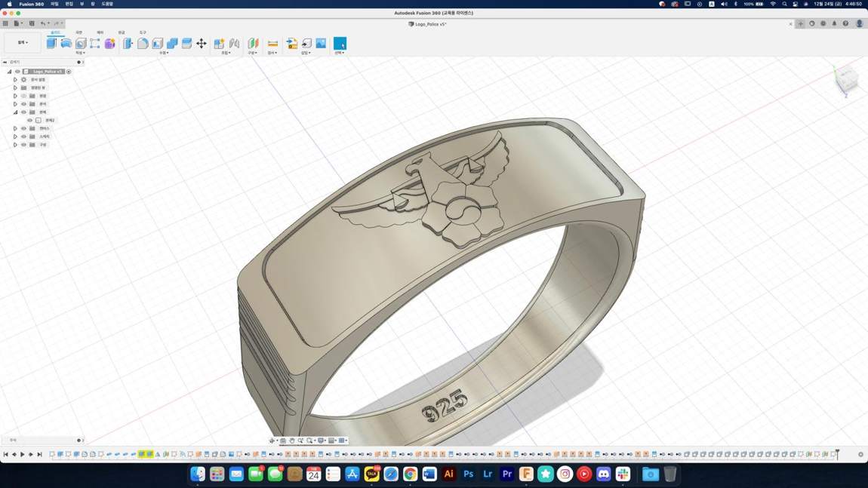
Task: Open the Design workspace dropdown
Action: tap(23, 42)
